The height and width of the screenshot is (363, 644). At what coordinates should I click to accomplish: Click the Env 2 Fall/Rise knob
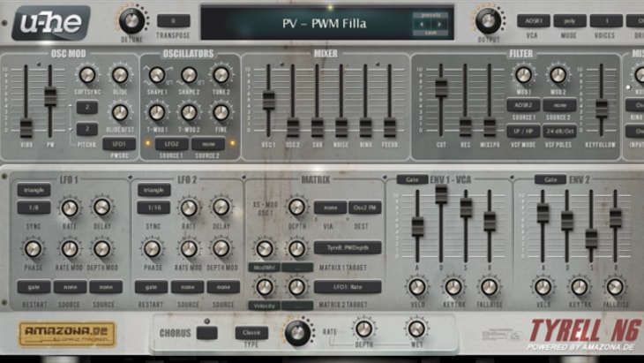tap(615, 287)
